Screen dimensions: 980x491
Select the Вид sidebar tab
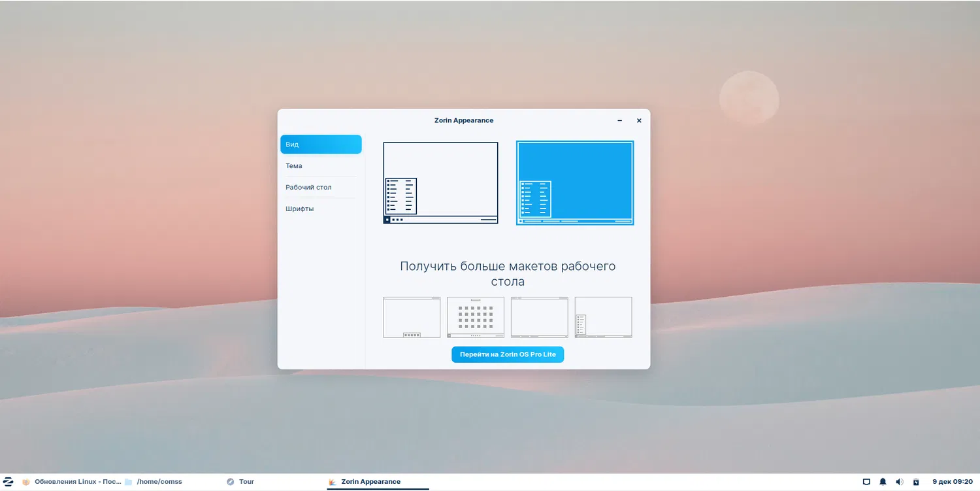(x=321, y=144)
